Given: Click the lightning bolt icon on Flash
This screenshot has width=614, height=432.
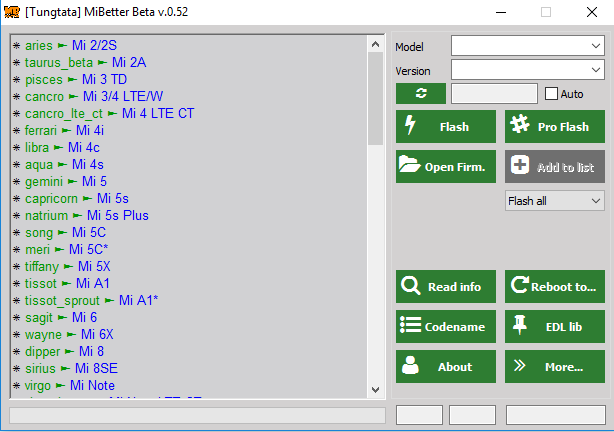Looking at the screenshot, I should coord(410,125).
